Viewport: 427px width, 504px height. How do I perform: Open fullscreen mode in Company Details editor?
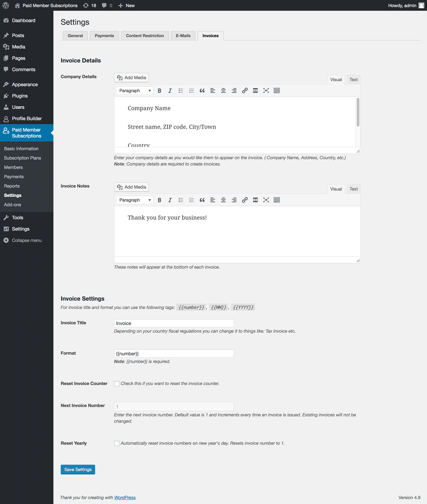(266, 91)
